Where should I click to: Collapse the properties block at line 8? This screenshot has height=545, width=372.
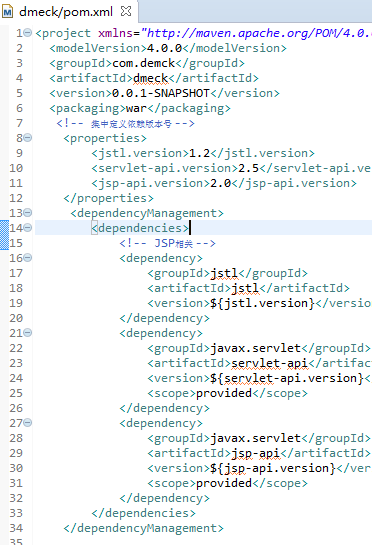(28, 138)
